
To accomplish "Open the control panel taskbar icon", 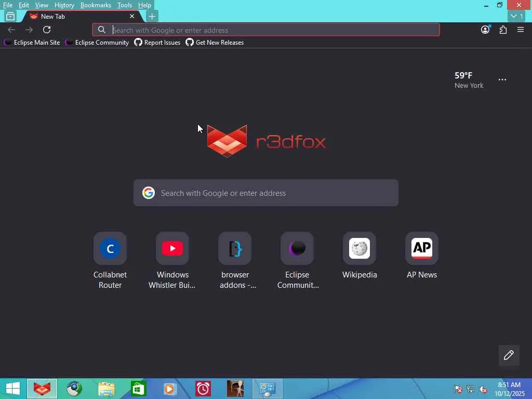I will pos(268,389).
